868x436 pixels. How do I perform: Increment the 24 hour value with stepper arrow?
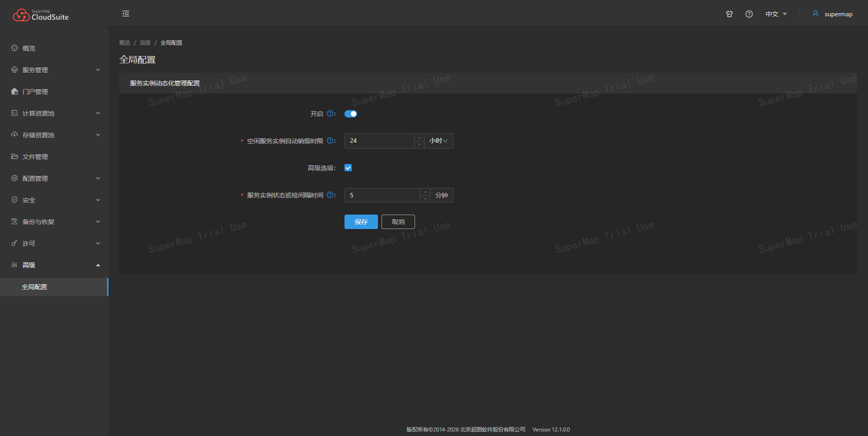[419, 137]
